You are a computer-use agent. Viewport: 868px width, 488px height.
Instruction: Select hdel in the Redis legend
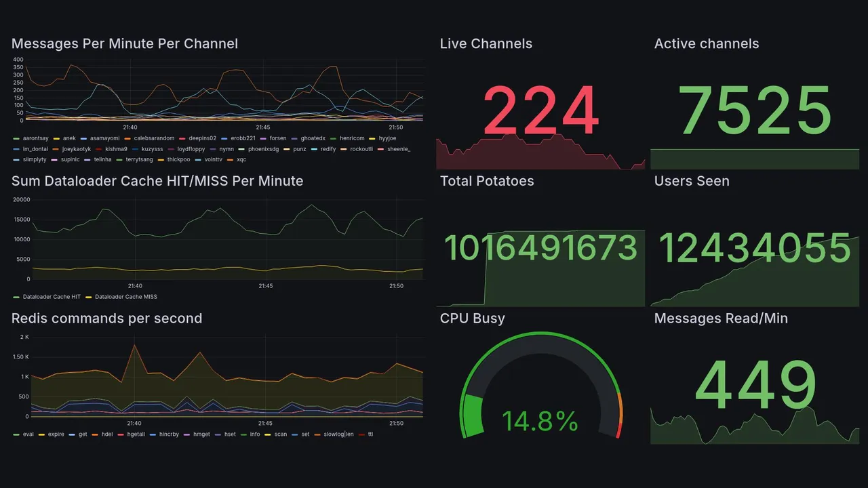click(x=107, y=434)
